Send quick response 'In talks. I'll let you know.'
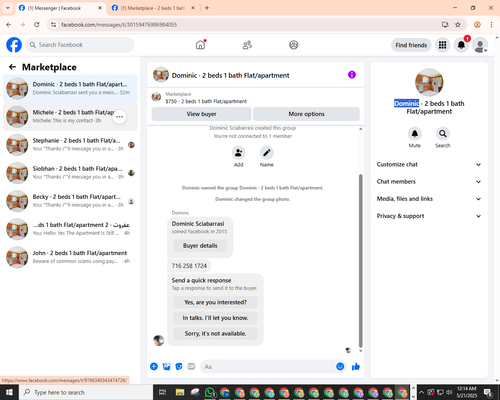The image size is (500, 400). (x=215, y=318)
